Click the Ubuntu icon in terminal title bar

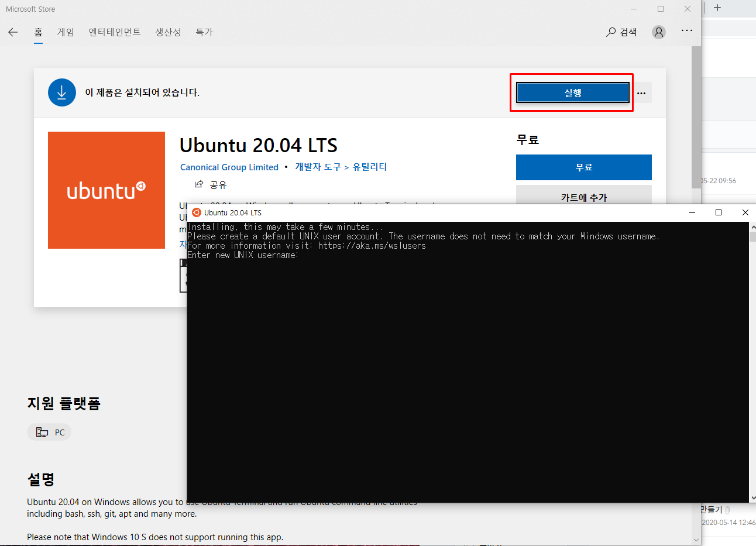tap(197, 212)
